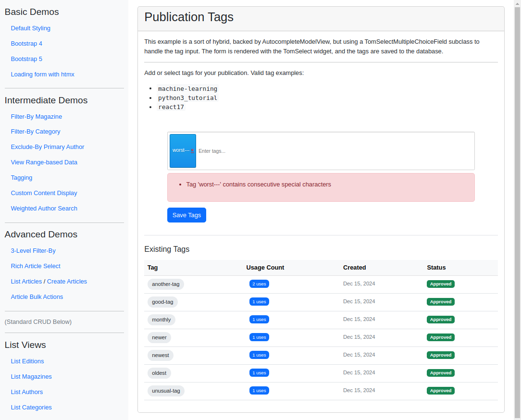Screen dimensions: 521x420
Task: Click the Approved badge for another-tag
Action: (x=441, y=284)
